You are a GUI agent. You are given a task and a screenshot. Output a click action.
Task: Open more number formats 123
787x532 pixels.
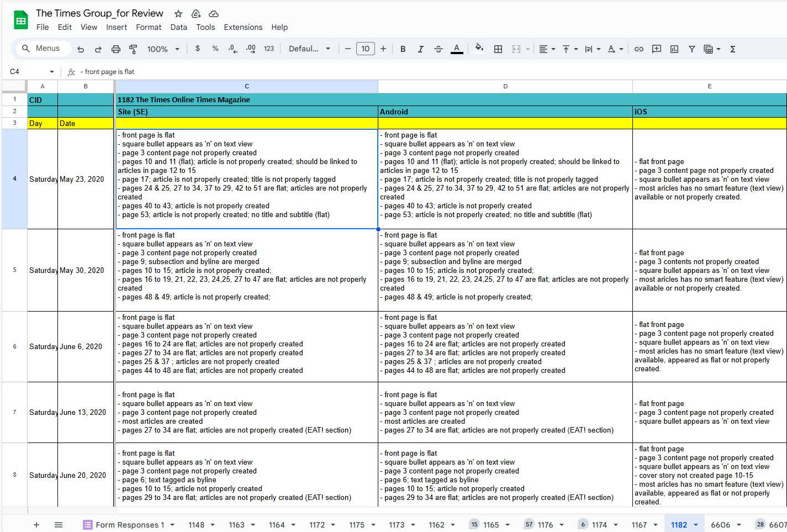269,49
